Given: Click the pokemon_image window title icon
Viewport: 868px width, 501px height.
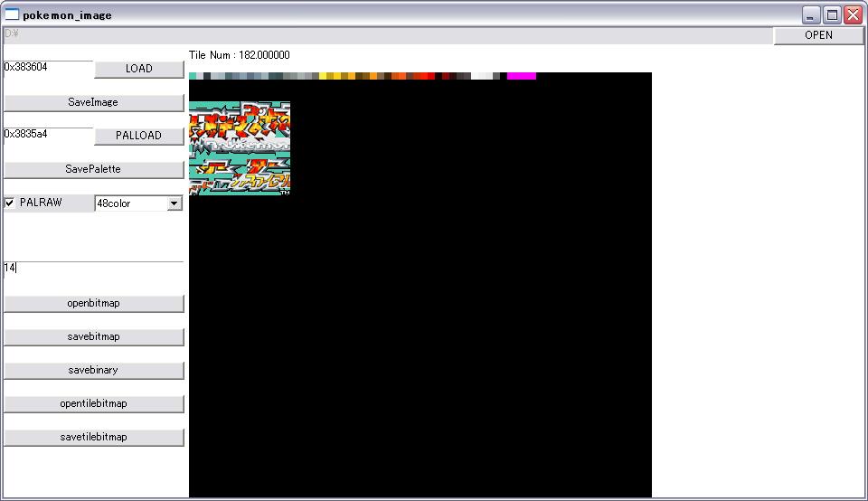Looking at the screenshot, I should pos(12,14).
